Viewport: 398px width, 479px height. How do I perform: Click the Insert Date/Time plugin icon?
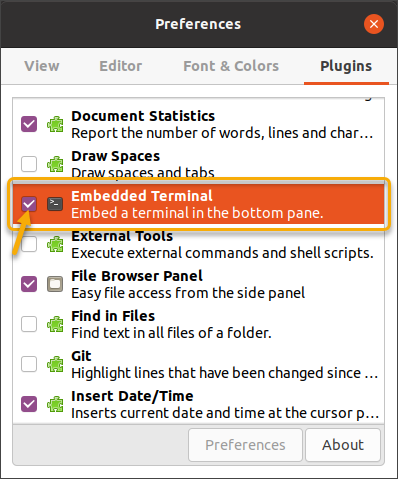tap(55, 404)
